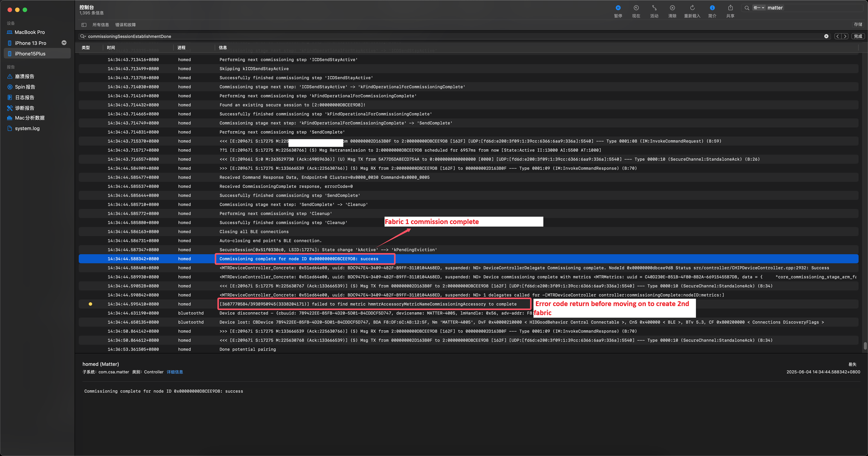
Task: Select iPhone 13 Pro in the devices sidebar
Action: [x=30, y=43]
